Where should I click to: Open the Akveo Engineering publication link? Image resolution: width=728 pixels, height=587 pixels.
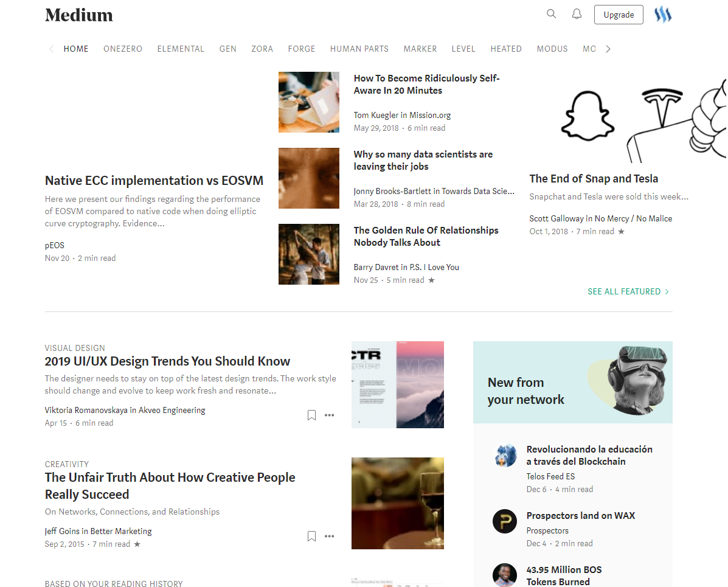point(172,410)
